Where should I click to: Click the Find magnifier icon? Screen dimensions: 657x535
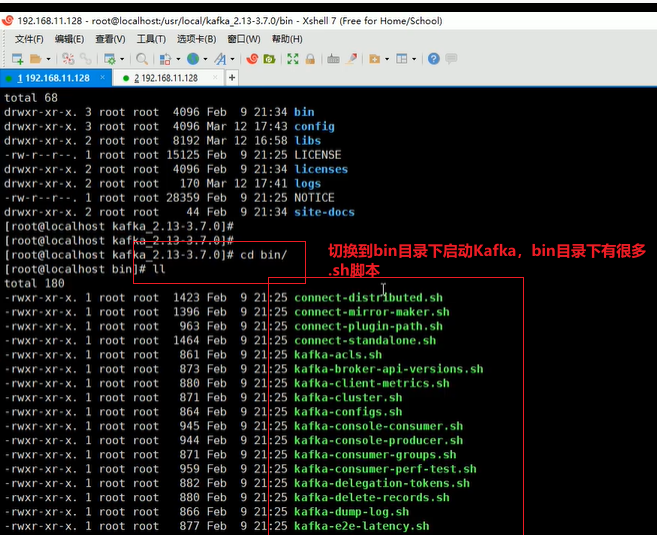142,59
